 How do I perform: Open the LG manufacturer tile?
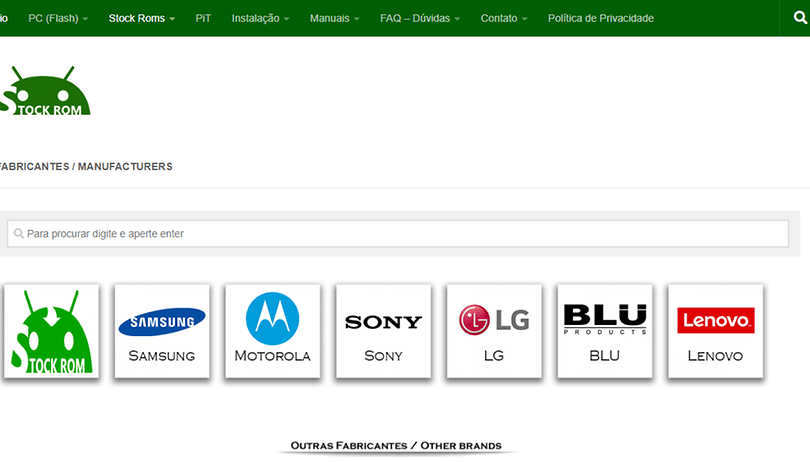click(x=494, y=331)
